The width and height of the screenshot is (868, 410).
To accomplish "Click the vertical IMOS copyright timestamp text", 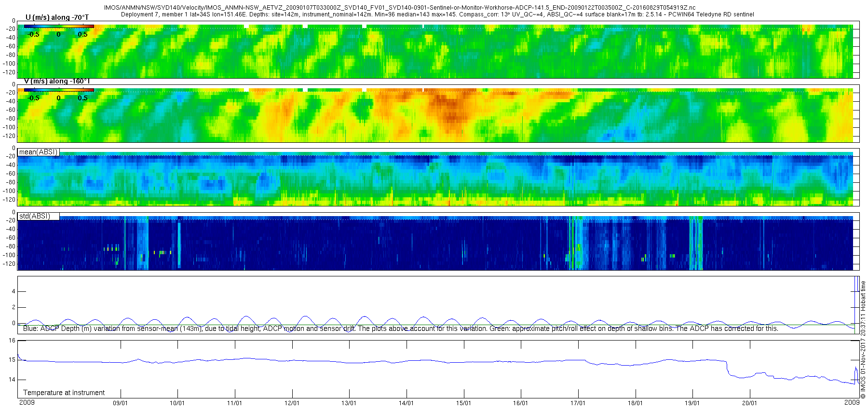I will (x=863, y=340).
